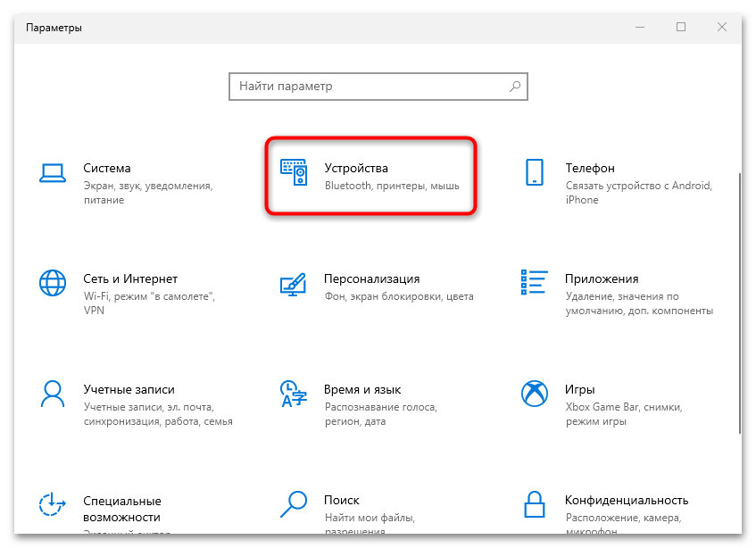The width and height of the screenshot is (756, 548).
Task: Go to Приложения settings label
Action: (602, 278)
